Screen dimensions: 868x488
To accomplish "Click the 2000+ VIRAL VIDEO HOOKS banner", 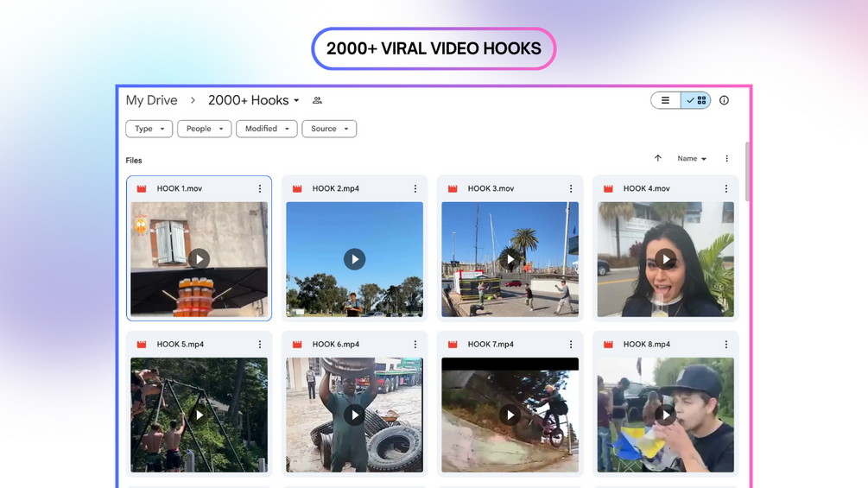I will [434, 48].
